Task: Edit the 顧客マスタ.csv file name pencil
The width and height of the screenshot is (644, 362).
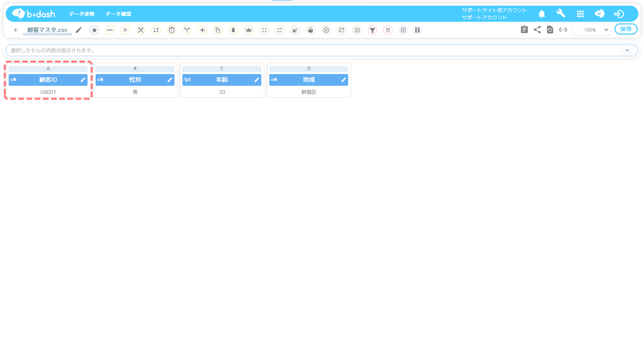Action: click(x=79, y=30)
